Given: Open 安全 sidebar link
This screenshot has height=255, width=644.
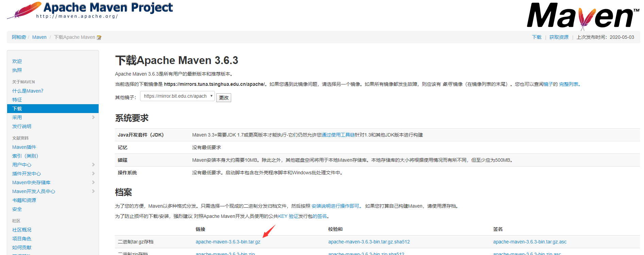Looking at the screenshot, I should (x=17, y=209).
